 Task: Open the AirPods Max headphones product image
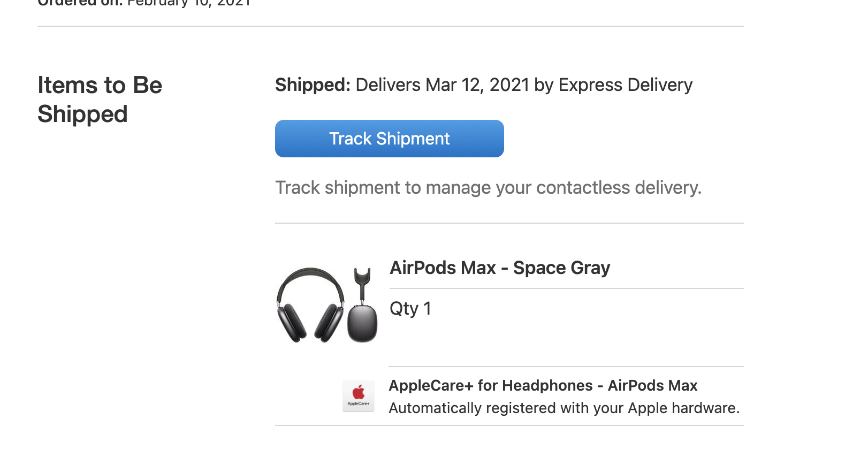pyautogui.click(x=310, y=304)
